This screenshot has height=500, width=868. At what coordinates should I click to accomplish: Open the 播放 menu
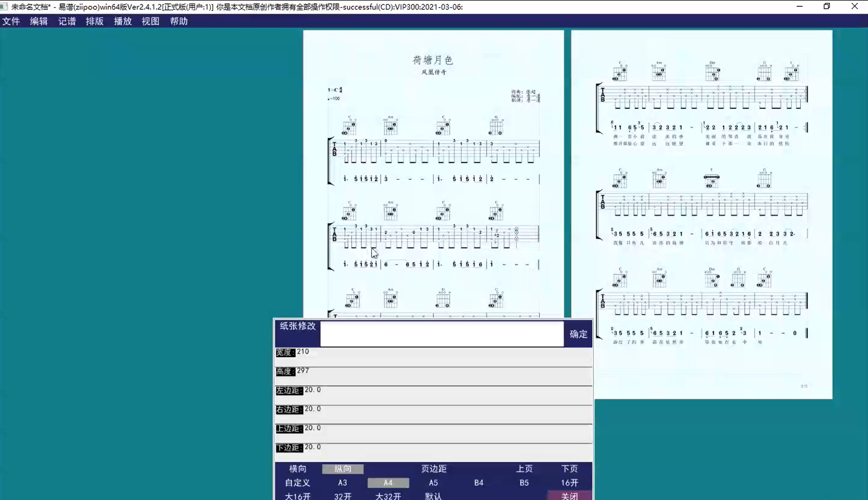click(x=123, y=21)
